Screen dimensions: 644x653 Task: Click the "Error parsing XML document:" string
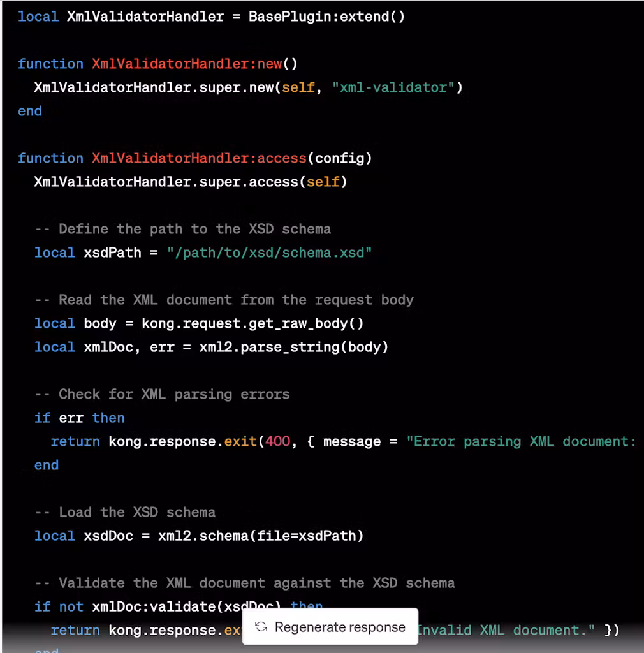(520, 441)
